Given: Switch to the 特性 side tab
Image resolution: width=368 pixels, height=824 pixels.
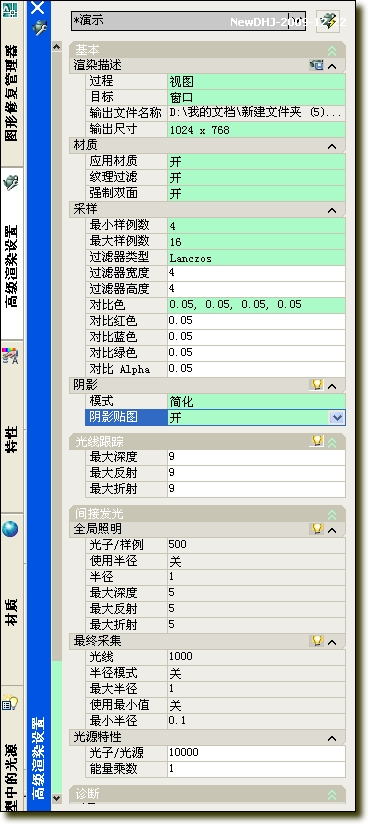Looking at the screenshot, I should pos(12,439).
